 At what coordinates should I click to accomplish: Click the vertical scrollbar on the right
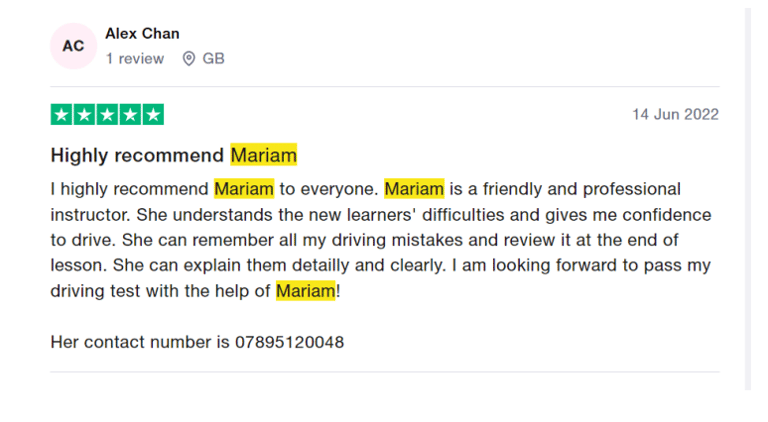747,200
